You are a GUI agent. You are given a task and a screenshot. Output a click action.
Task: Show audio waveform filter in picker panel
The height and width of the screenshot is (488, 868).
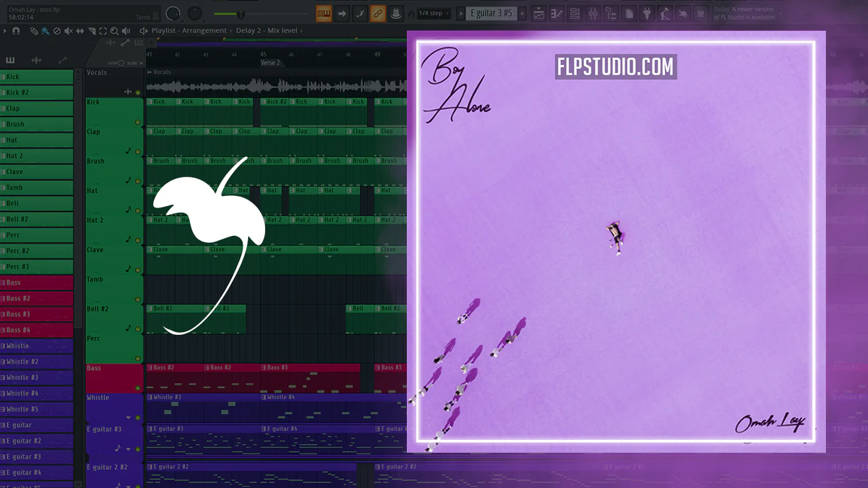tap(37, 60)
